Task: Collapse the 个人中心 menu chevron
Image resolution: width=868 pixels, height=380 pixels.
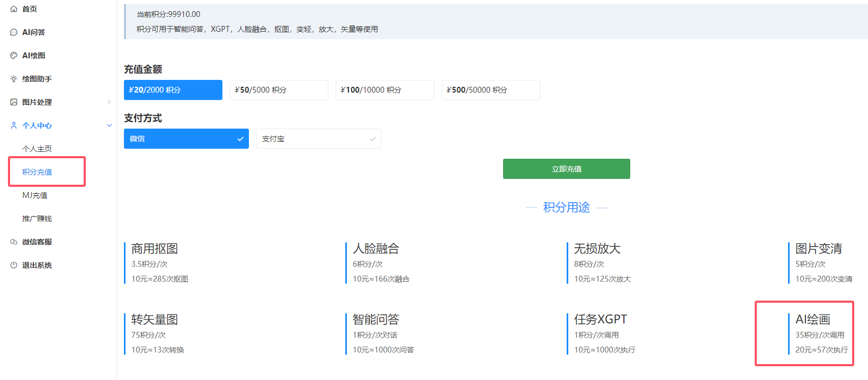Action: click(109, 125)
